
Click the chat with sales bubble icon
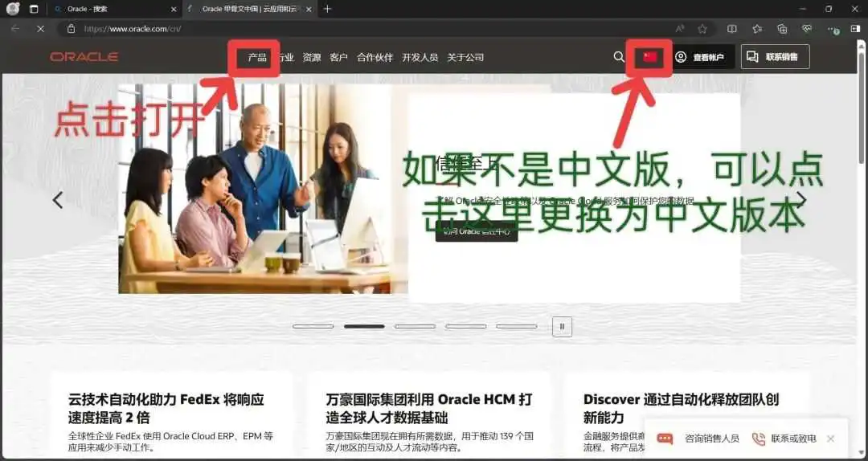coord(665,439)
